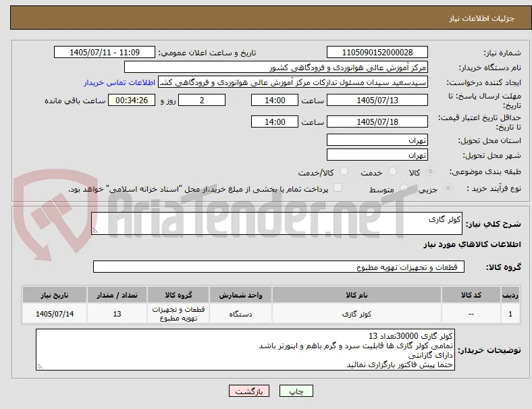This screenshot has height=409, width=532.
Task: Open the اطلاعات تماس خریدار link
Action: [119, 82]
